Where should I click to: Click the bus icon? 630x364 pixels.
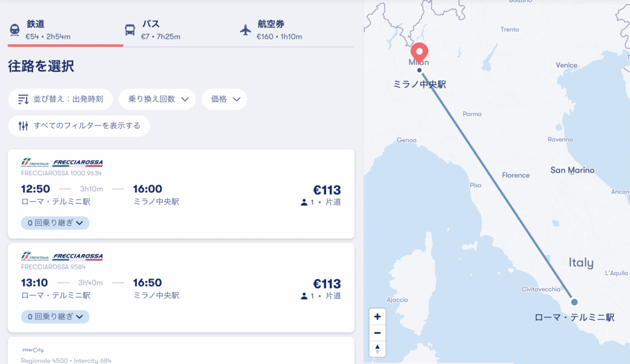130,30
